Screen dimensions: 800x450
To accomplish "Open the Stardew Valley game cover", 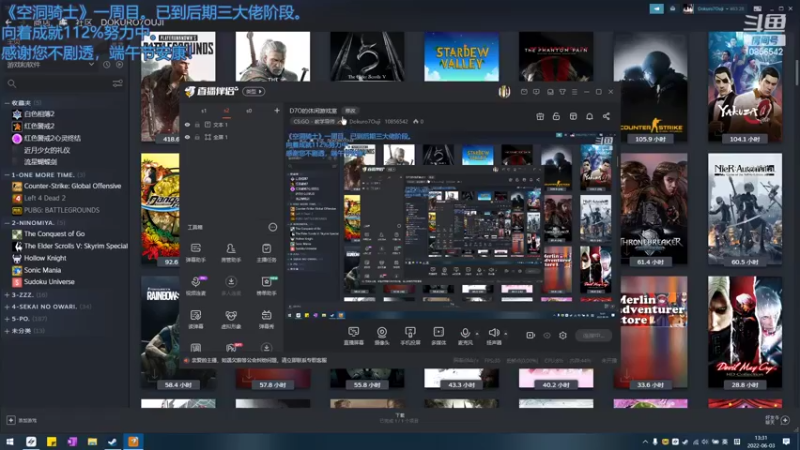I will [461, 57].
